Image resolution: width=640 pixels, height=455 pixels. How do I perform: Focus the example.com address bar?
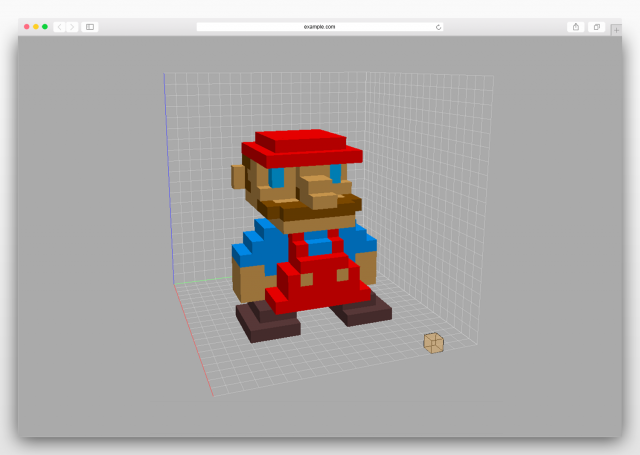point(320,27)
